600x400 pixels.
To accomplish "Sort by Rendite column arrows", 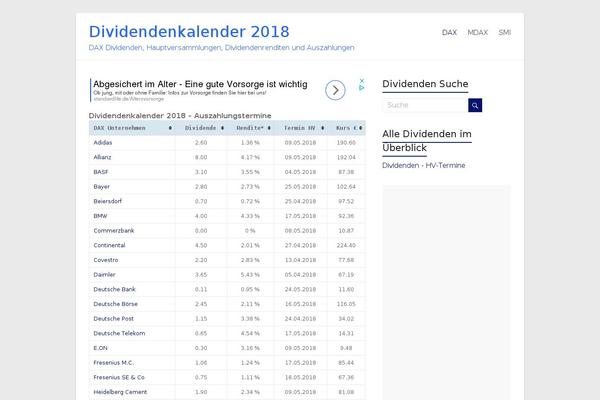I will point(269,128).
